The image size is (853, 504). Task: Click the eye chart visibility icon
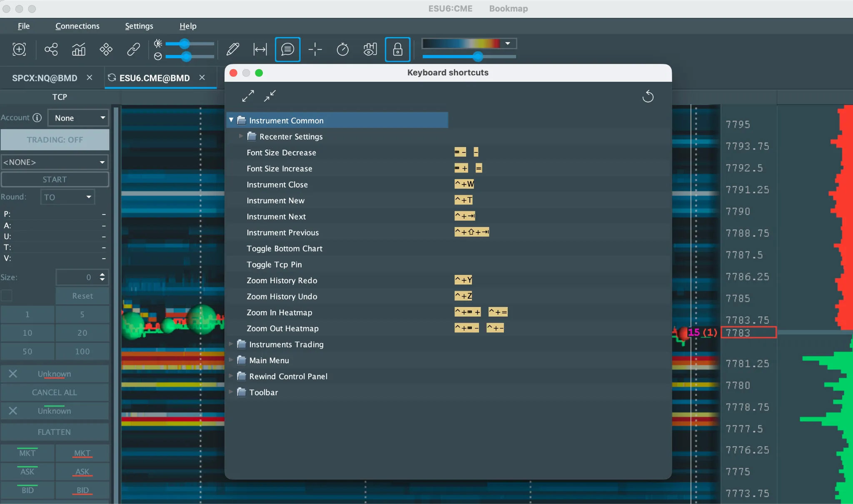(370, 49)
